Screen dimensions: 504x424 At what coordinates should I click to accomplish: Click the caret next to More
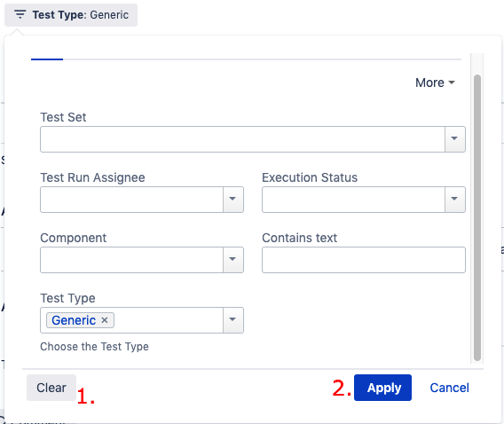(452, 82)
